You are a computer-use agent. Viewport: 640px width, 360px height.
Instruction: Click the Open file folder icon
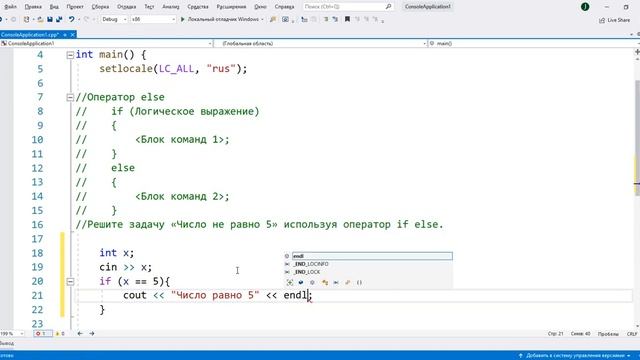click(x=40, y=19)
